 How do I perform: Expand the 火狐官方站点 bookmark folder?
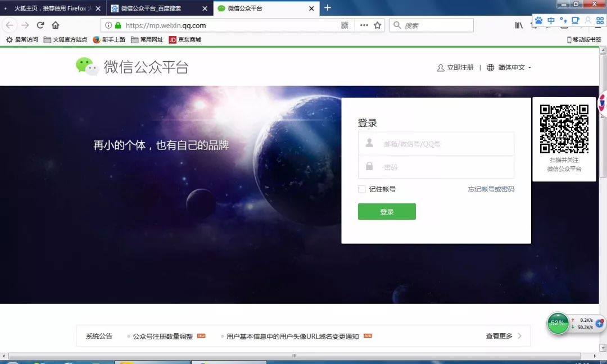[x=65, y=39]
